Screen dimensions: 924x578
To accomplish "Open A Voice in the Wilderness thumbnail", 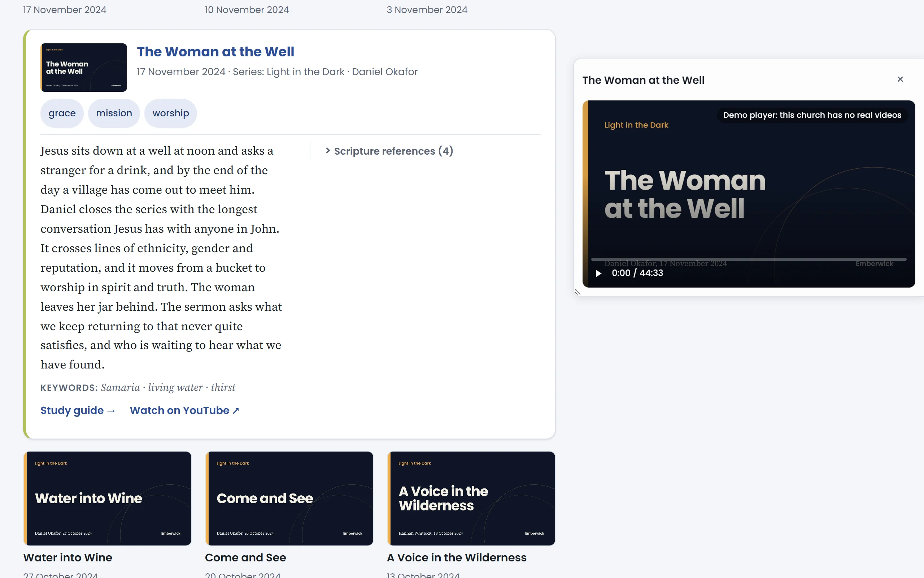I will [471, 499].
